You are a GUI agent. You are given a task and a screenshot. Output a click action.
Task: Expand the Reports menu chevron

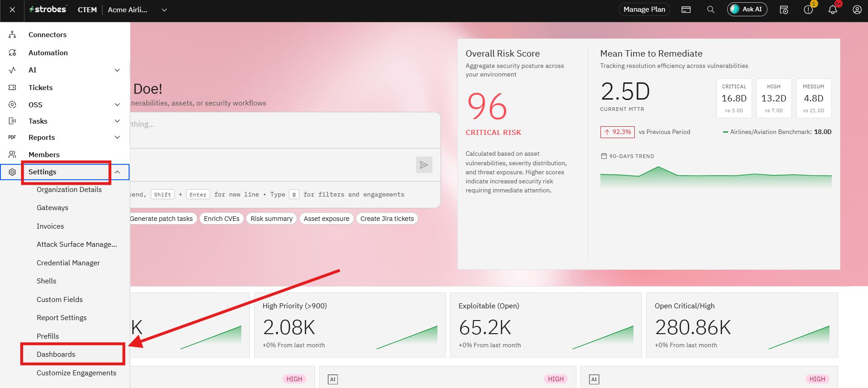pos(117,137)
